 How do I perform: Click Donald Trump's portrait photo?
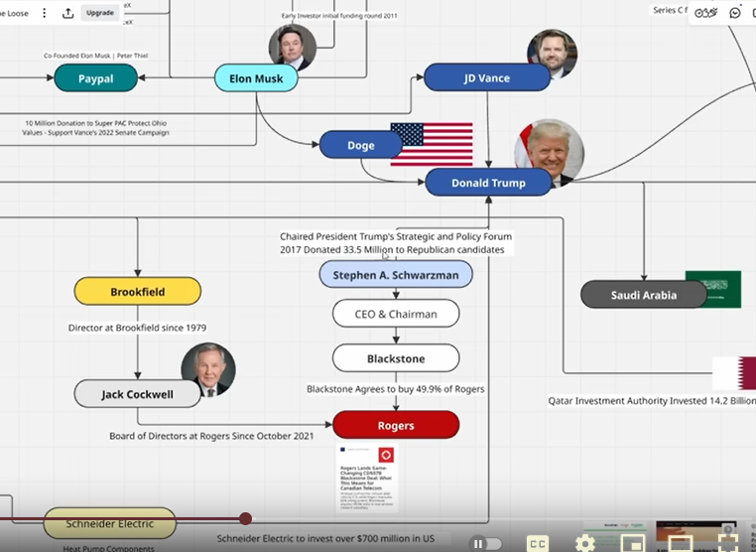(550, 151)
